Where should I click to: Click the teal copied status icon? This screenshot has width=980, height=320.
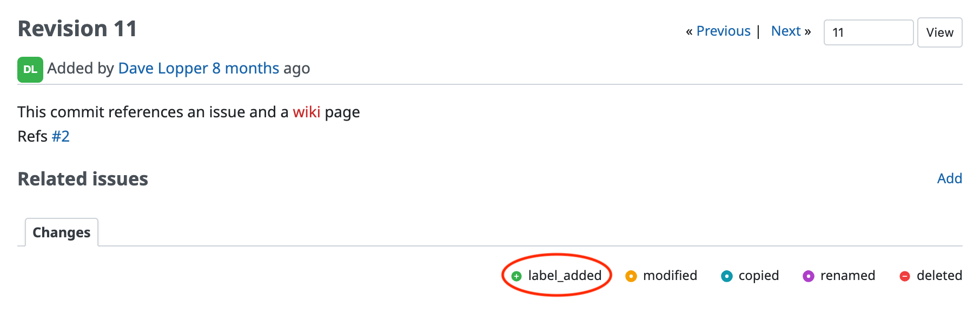726,276
